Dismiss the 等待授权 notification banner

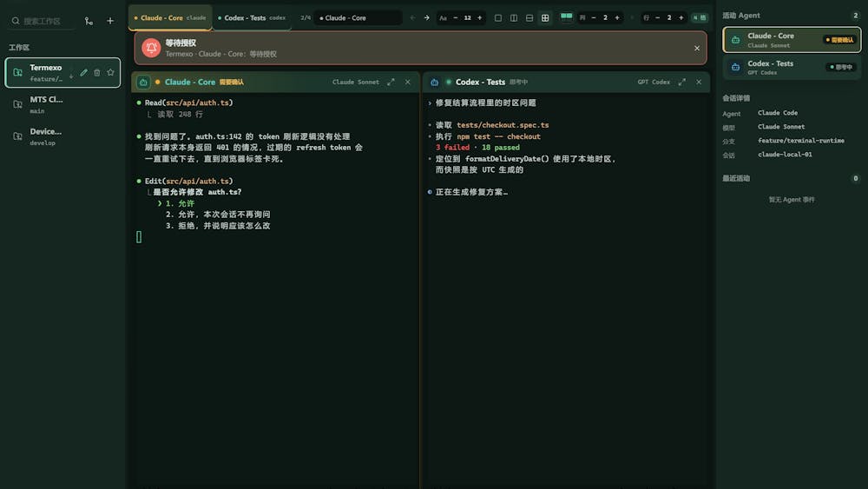(697, 48)
